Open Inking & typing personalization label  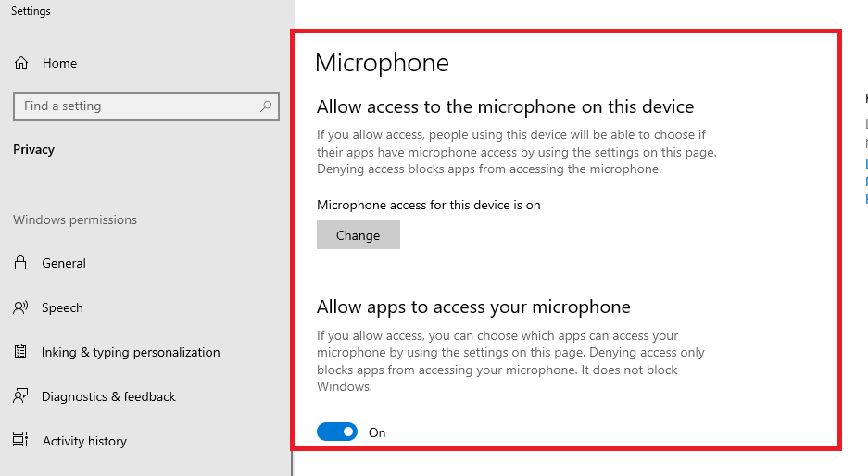point(131,352)
